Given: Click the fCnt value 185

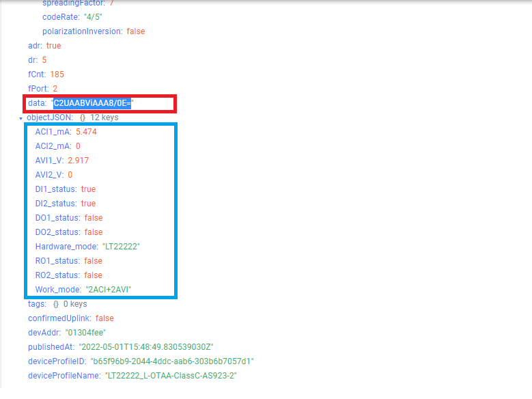Looking at the screenshot, I should 57,74.
